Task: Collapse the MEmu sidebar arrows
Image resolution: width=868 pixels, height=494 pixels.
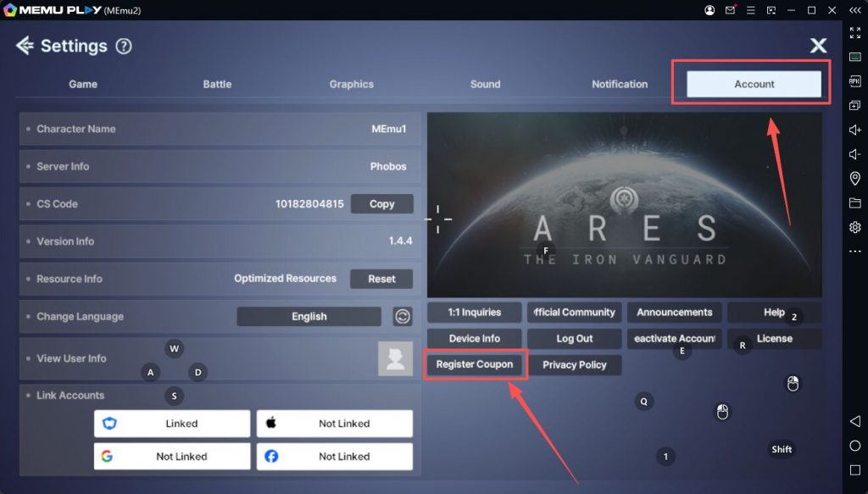Action: (x=854, y=10)
